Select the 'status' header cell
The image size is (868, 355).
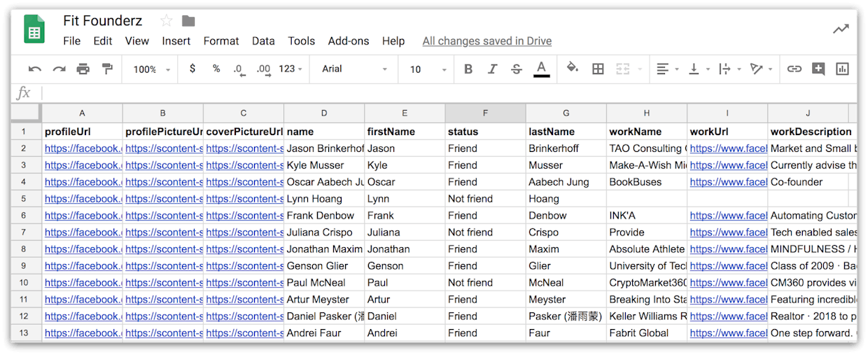point(485,132)
